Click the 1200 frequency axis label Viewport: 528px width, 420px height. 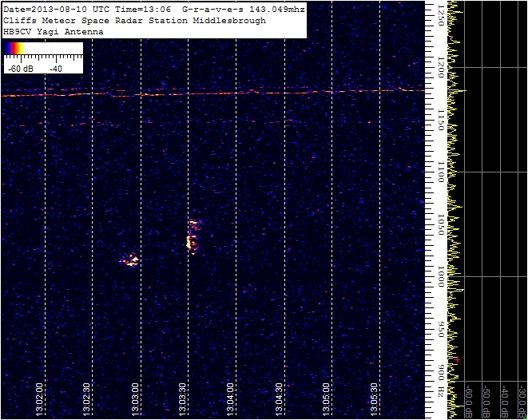pyautogui.click(x=440, y=67)
